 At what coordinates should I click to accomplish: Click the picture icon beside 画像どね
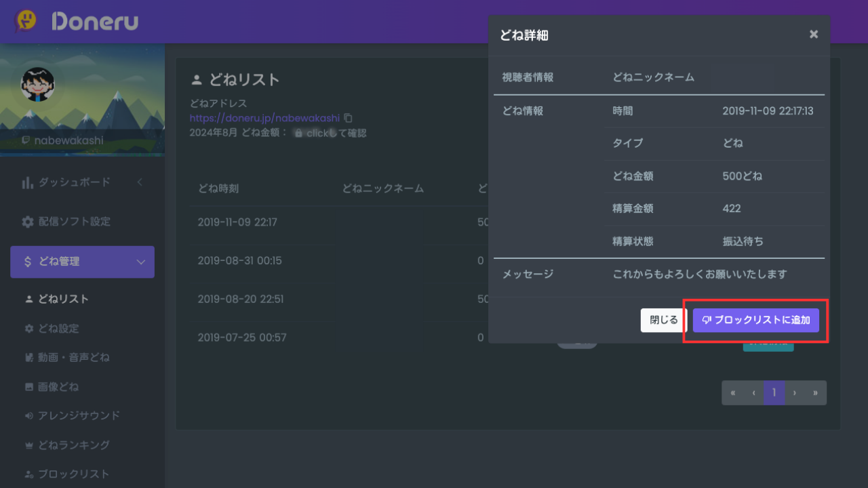(x=28, y=387)
